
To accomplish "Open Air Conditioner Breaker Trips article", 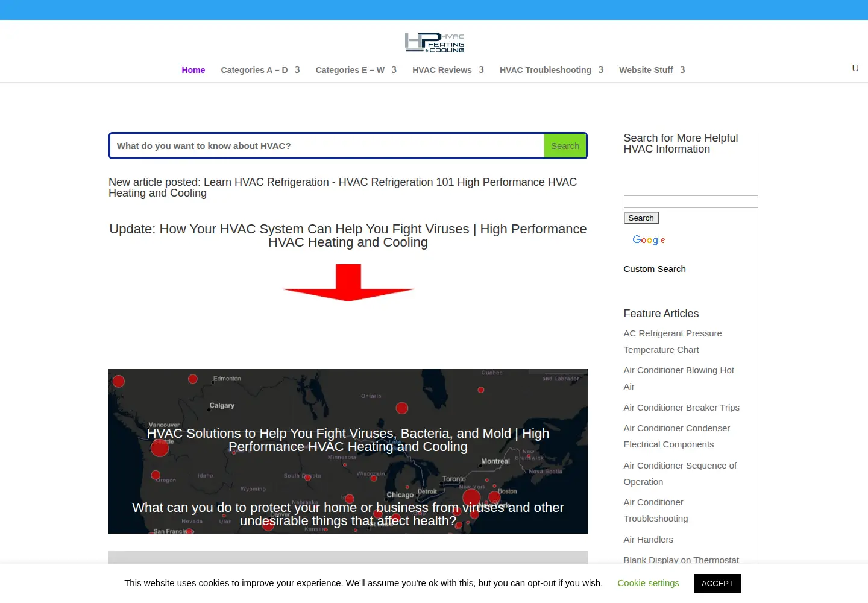I will coord(681,408).
